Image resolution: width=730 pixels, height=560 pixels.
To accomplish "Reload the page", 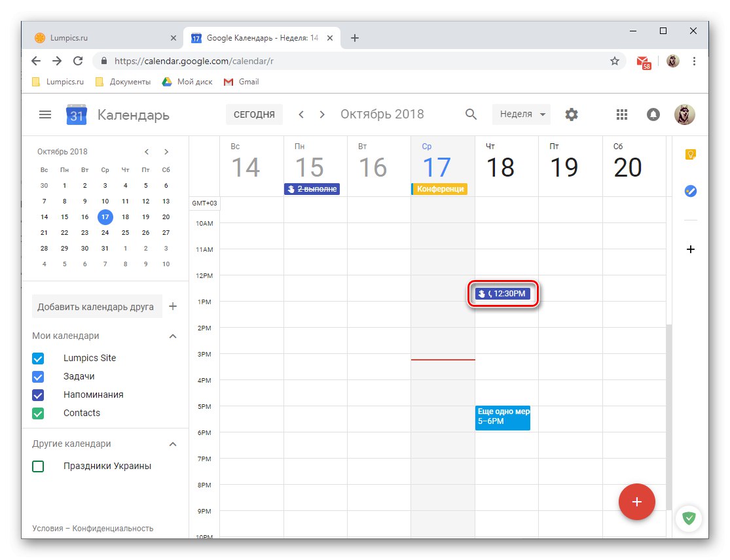I will 78,61.
